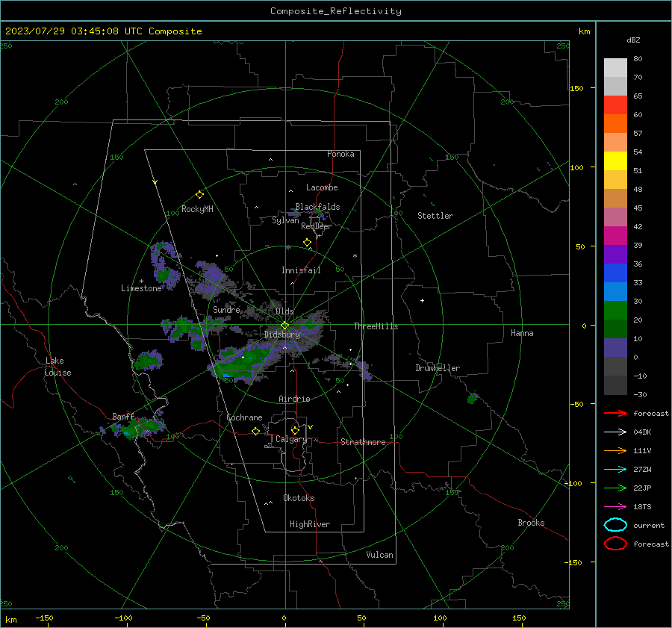Click the Hanna city label
672x628 pixels.
pyautogui.click(x=522, y=333)
